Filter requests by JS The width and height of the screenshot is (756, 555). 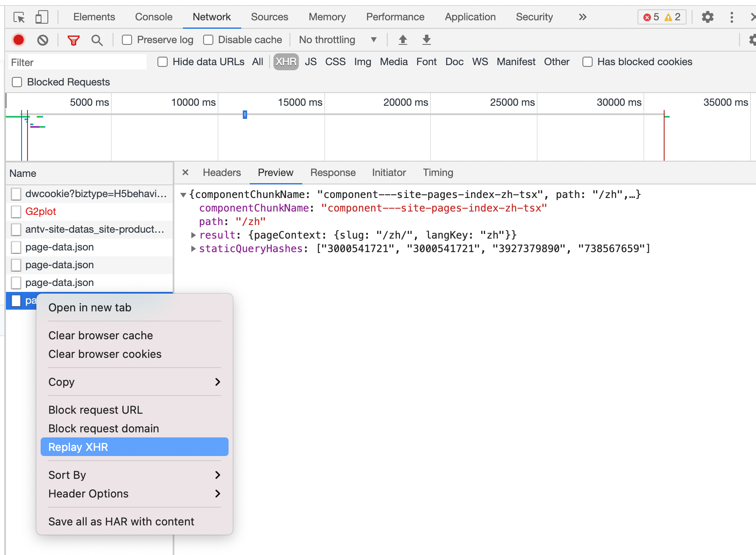coord(311,62)
